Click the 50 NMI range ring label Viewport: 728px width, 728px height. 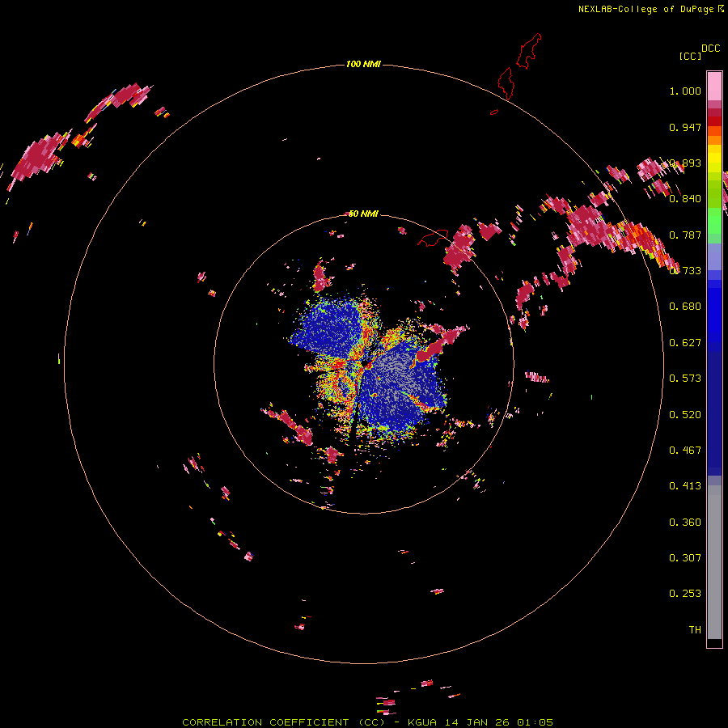pyautogui.click(x=363, y=214)
